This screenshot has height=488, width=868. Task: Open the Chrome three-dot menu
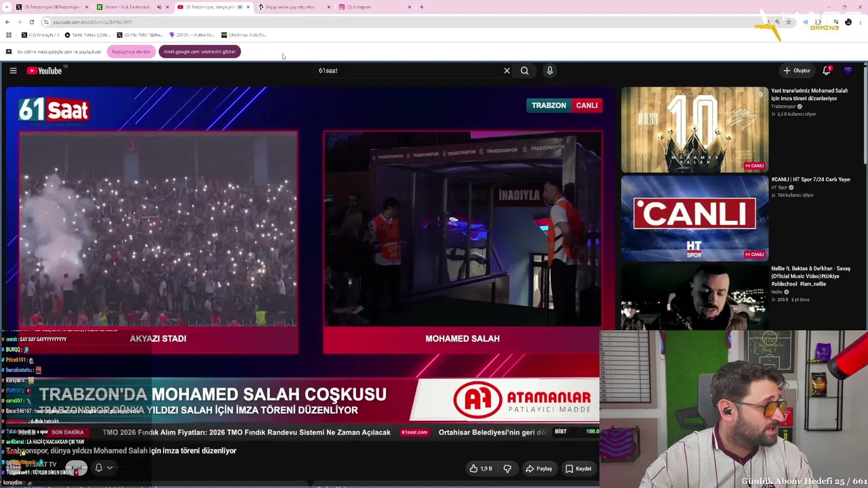(860, 22)
